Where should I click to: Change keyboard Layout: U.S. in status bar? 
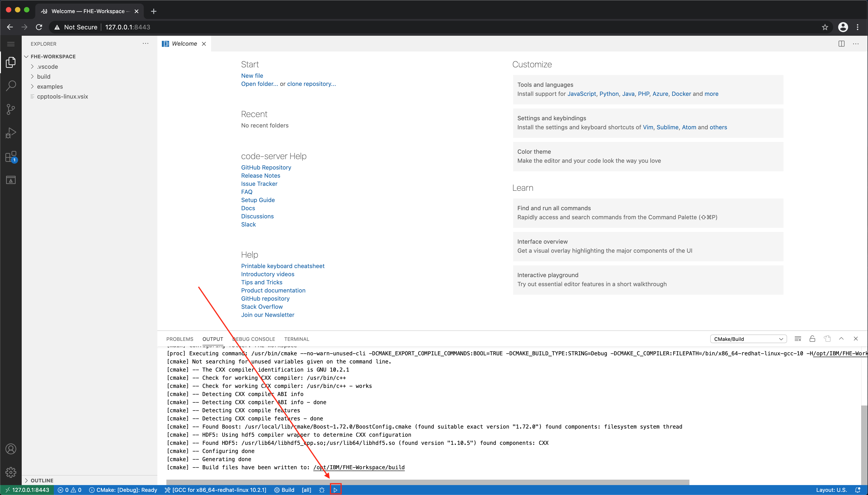(x=831, y=490)
